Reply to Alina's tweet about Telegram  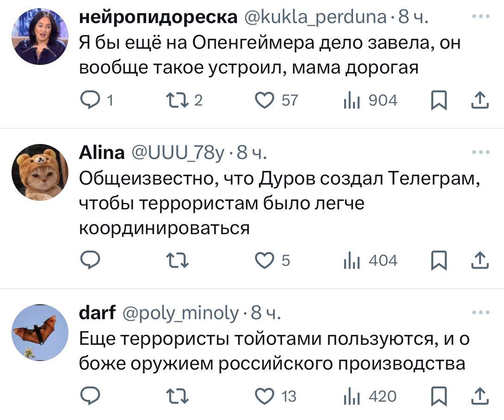(x=90, y=261)
